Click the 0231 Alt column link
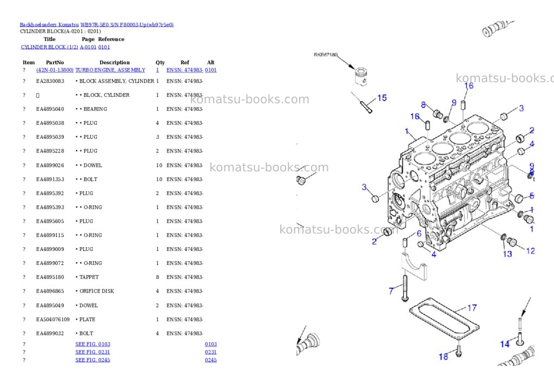This screenshot has height=392, width=554. tap(210, 352)
